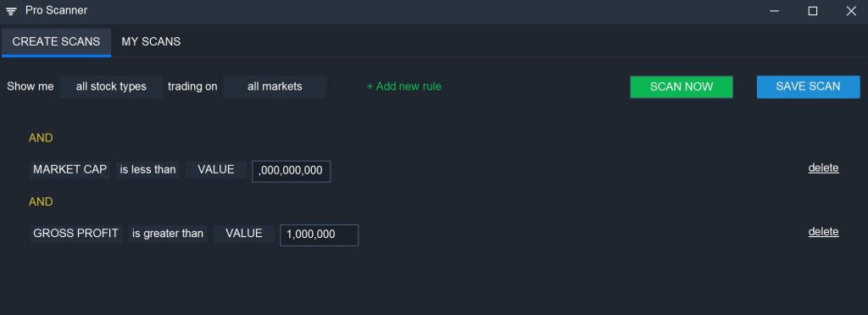Click + Add new rule
The width and height of the screenshot is (868, 315).
(x=404, y=86)
